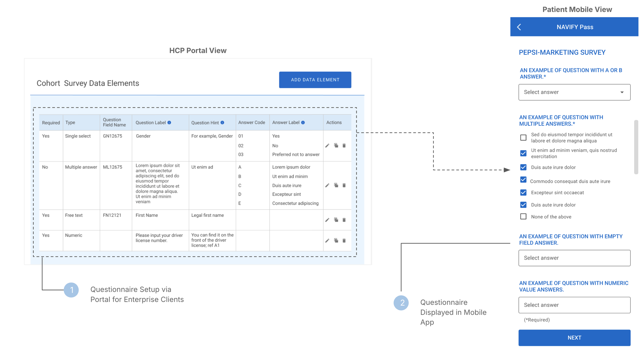Click the Answer Label info icon
The image size is (644, 354).
coord(303,122)
